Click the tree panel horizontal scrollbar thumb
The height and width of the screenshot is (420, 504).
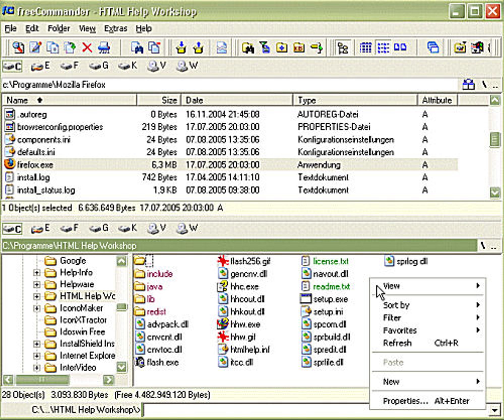pyautogui.click(x=42, y=380)
